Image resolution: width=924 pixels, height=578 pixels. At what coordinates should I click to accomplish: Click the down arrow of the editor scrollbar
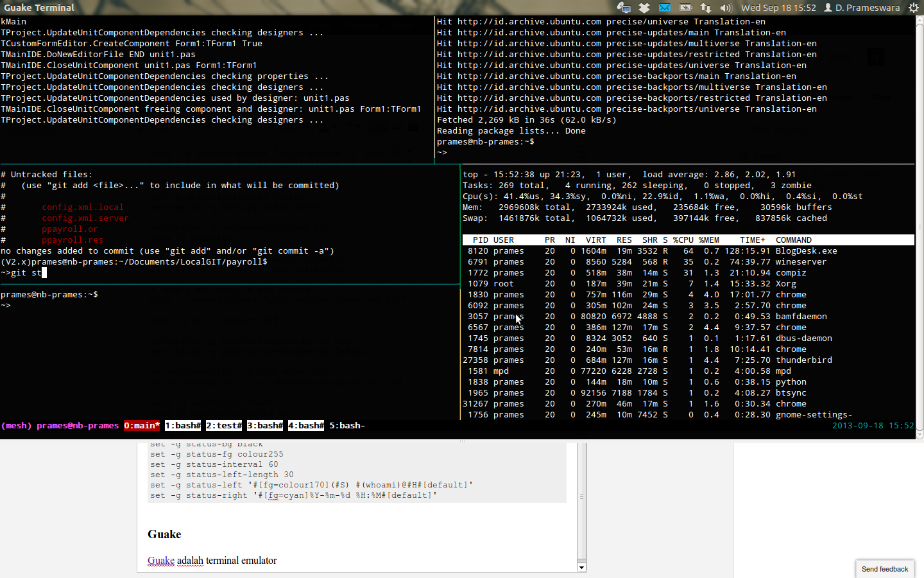pos(581,567)
